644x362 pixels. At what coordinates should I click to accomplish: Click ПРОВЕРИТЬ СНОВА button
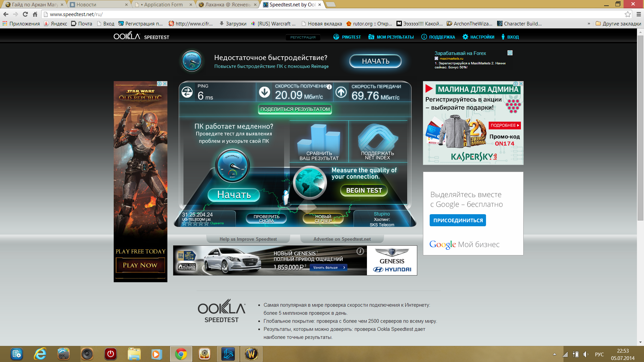pyautogui.click(x=266, y=219)
